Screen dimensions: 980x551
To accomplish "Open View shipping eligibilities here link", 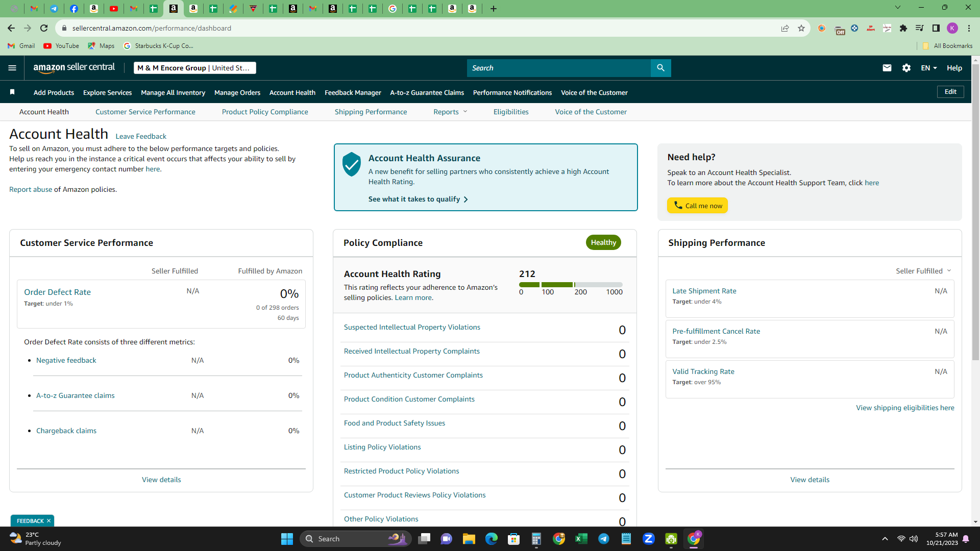I will (905, 408).
